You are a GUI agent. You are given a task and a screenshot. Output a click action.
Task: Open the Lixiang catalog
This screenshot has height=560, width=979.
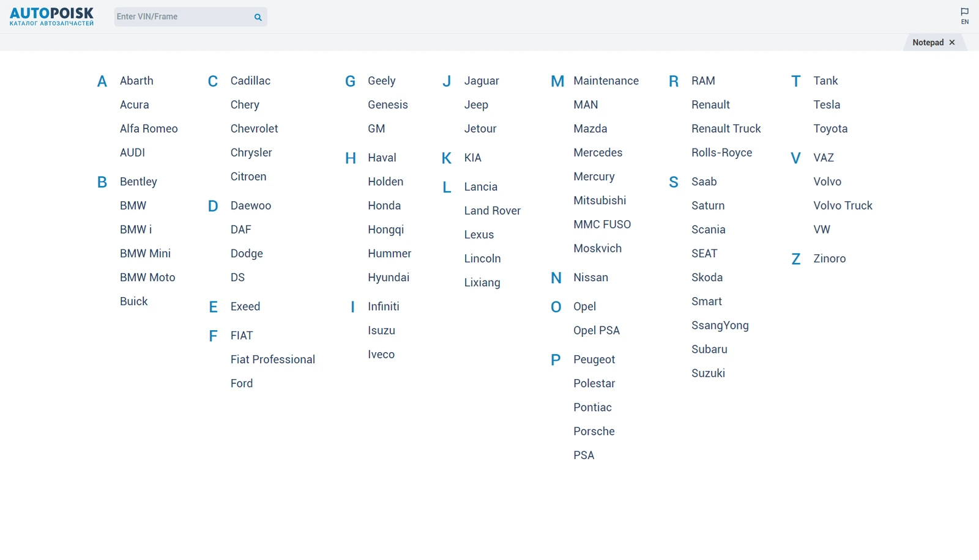tap(482, 282)
